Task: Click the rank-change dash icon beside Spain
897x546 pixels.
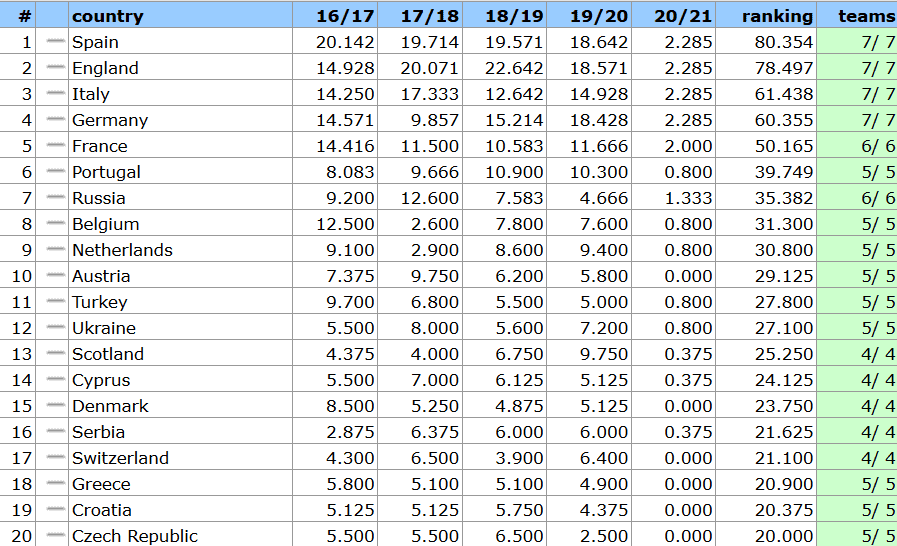Action: 55,41
